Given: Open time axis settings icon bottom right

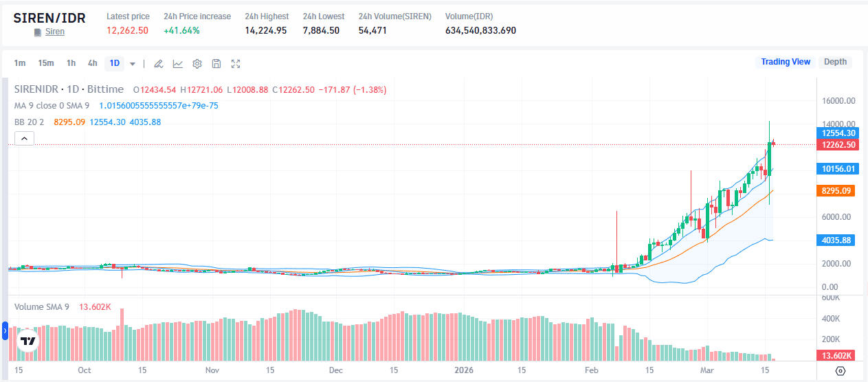Looking at the screenshot, I should tap(841, 371).
